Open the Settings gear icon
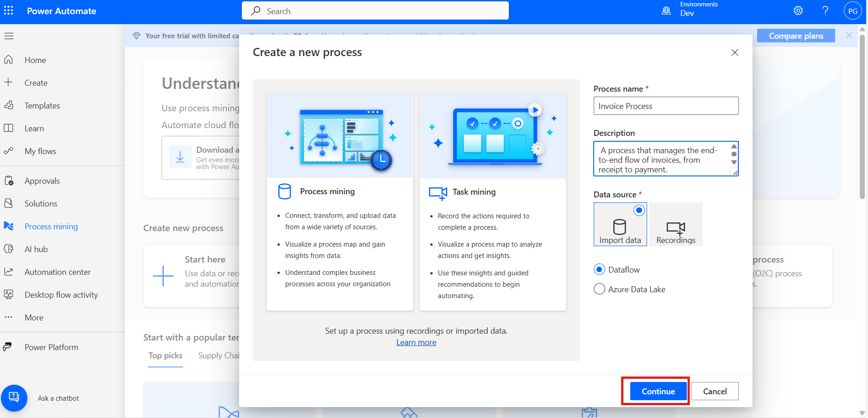The width and height of the screenshot is (868, 418). coord(798,11)
